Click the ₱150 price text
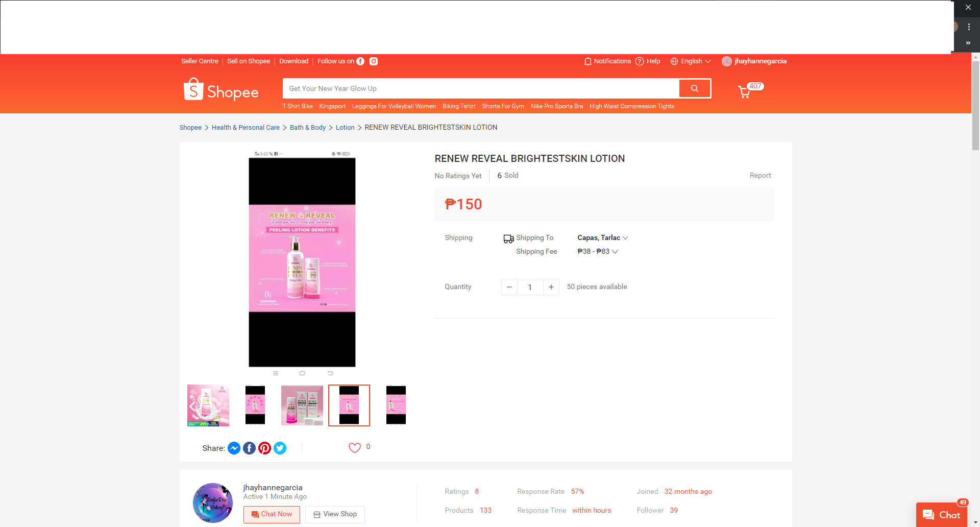This screenshot has width=980, height=527. point(463,204)
